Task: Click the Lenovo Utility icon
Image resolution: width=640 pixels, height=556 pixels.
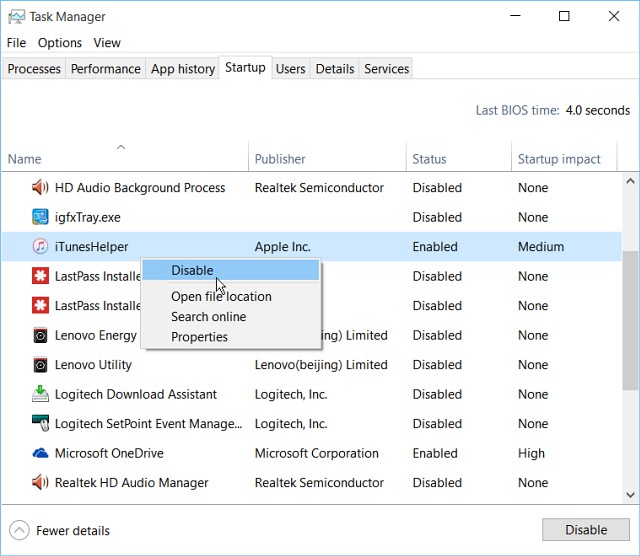Action: point(40,365)
